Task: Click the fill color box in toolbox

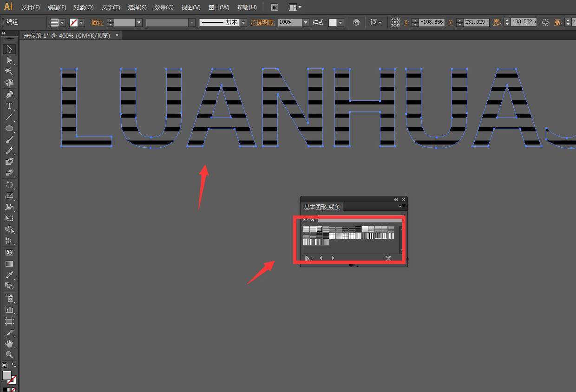Action: point(7,375)
